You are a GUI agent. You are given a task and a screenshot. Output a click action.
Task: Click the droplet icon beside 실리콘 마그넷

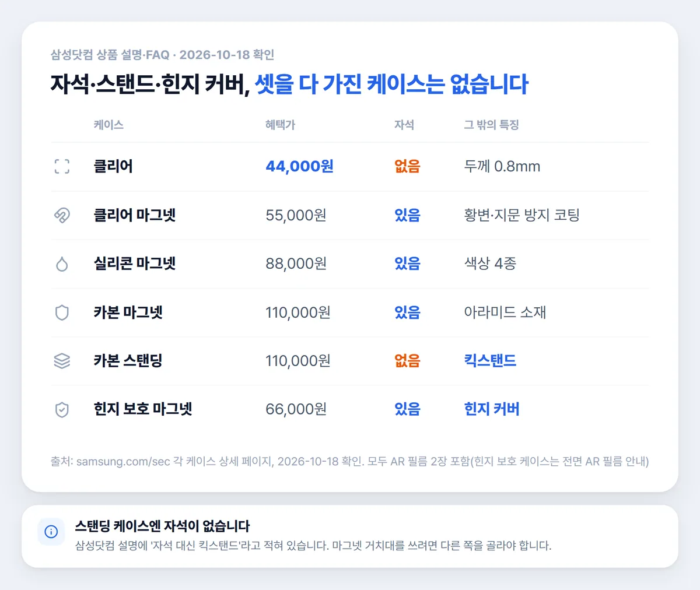click(x=62, y=264)
